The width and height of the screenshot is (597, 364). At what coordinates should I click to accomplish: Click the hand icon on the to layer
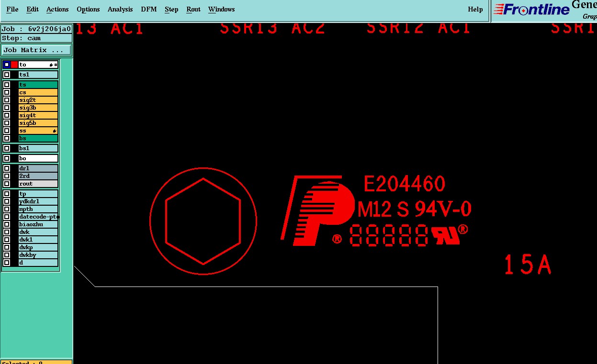(51, 65)
